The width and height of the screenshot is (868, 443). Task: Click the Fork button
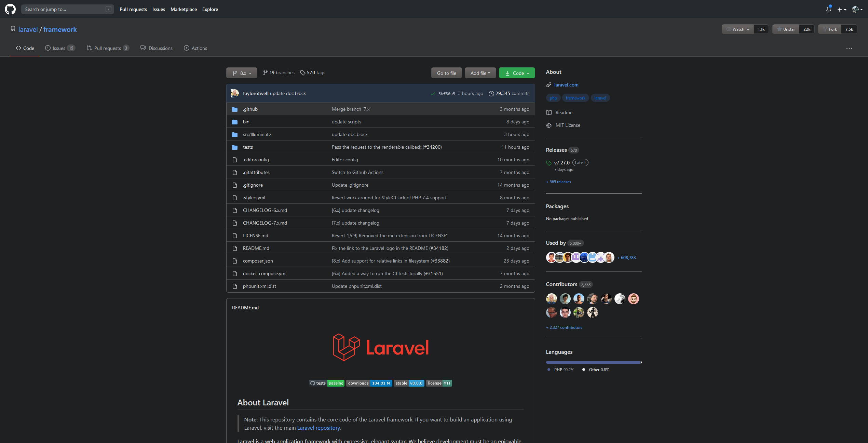830,29
